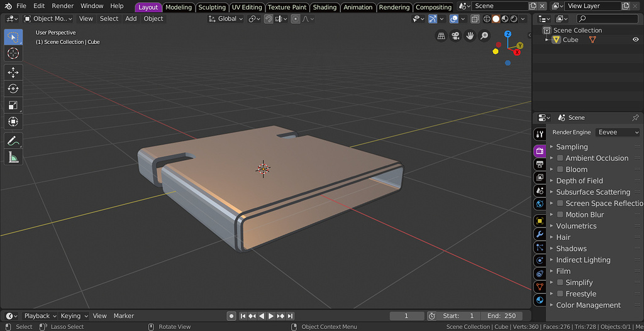
Task: Select the Measure tool
Action: pyautogui.click(x=13, y=156)
